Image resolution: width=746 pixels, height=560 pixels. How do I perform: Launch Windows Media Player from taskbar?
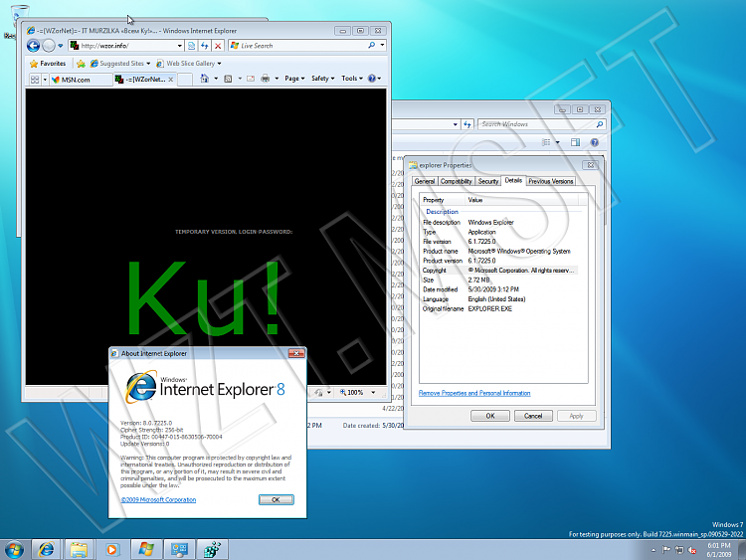[x=111, y=549]
